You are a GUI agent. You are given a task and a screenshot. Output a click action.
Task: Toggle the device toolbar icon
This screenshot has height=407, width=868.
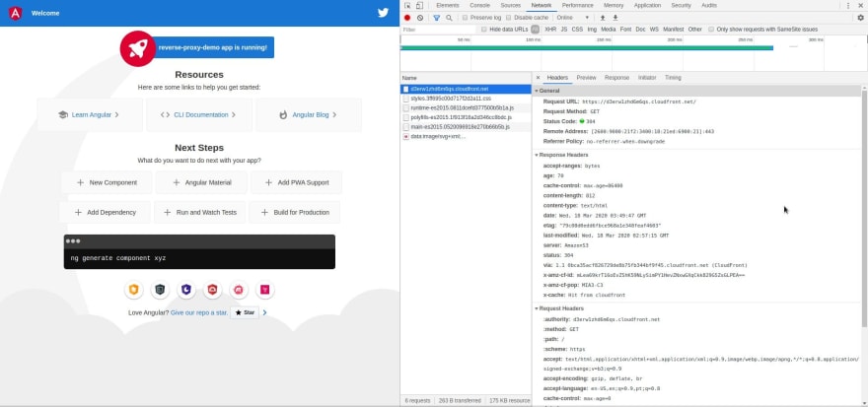(x=419, y=6)
